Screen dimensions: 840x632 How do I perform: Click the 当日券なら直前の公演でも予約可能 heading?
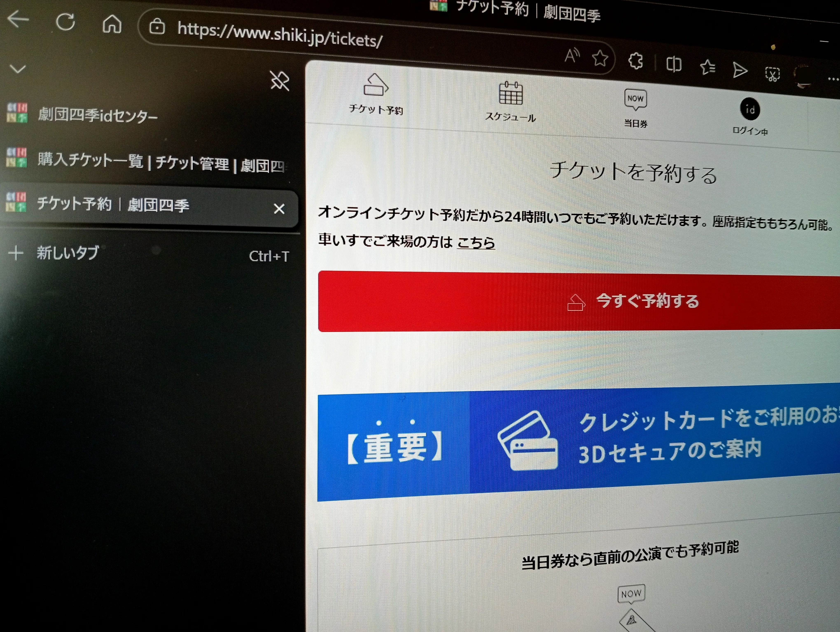[630, 556]
